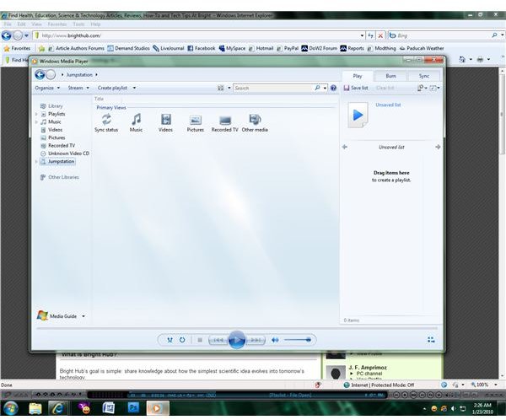506x420 pixels.
Task: Click the Unsaved list title link
Action: (x=388, y=105)
